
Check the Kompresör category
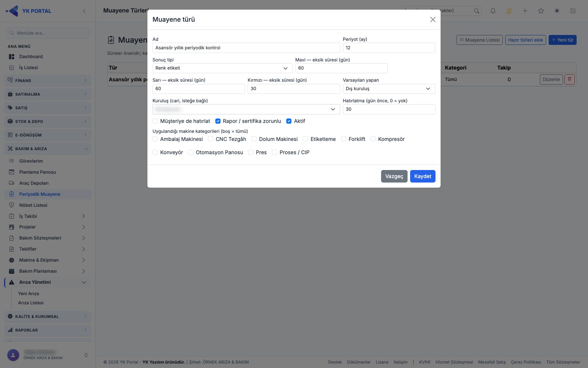click(373, 139)
